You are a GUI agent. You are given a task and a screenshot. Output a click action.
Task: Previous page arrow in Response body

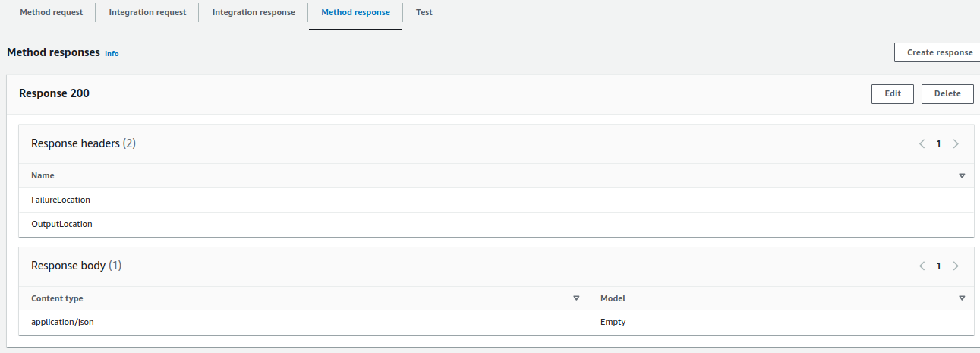[x=922, y=266]
